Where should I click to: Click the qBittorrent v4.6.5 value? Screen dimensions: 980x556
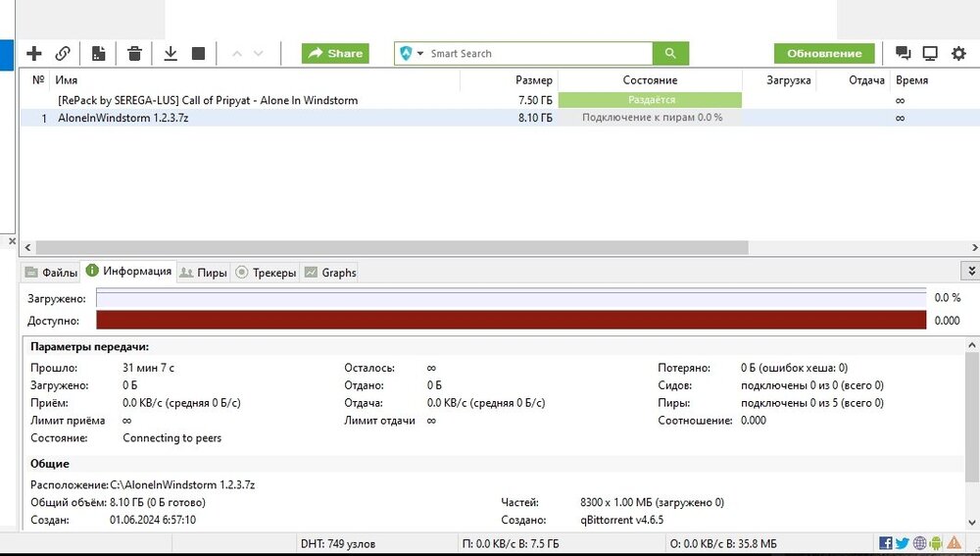(x=622, y=520)
